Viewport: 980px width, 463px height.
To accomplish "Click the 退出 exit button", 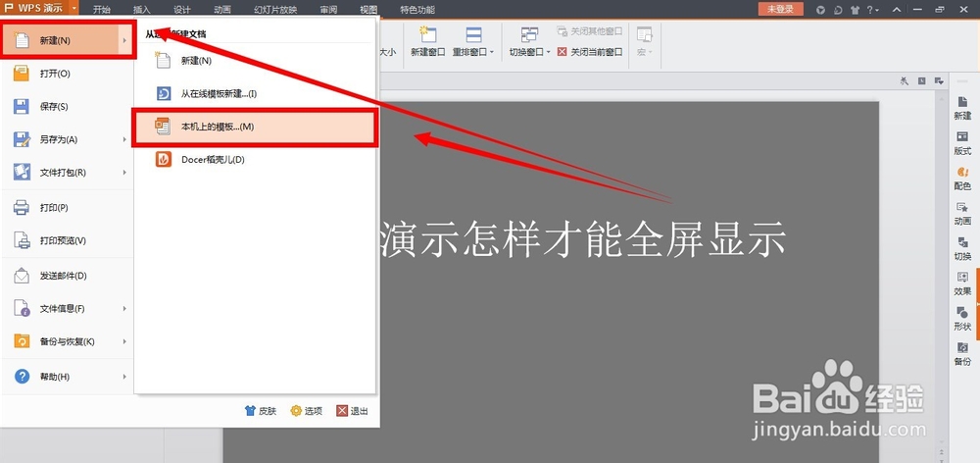I will click(353, 411).
